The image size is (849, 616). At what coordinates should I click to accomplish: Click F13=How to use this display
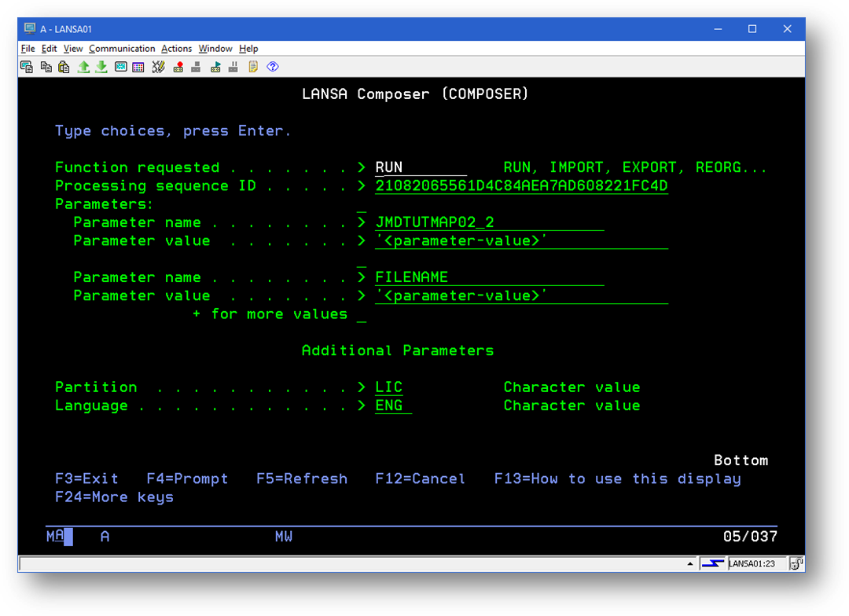tap(617, 479)
